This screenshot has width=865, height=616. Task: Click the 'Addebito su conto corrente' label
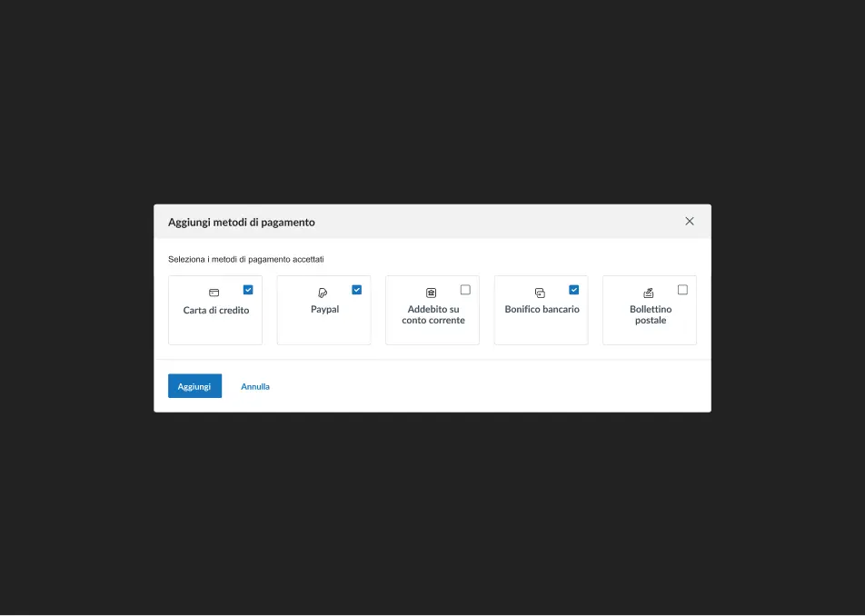[x=433, y=315]
